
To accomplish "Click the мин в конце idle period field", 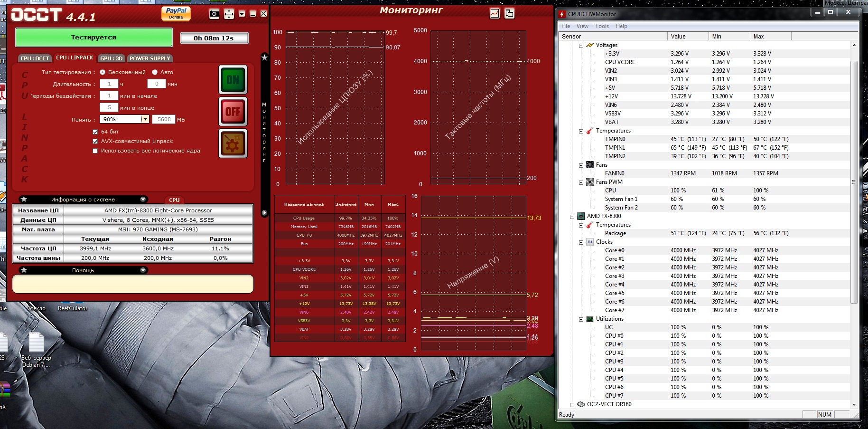I will (x=109, y=107).
